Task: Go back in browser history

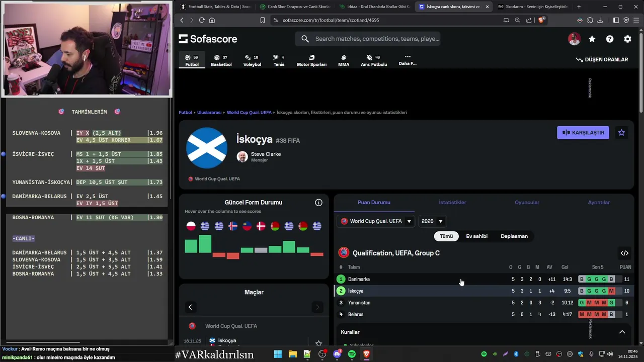Action: (x=182, y=20)
